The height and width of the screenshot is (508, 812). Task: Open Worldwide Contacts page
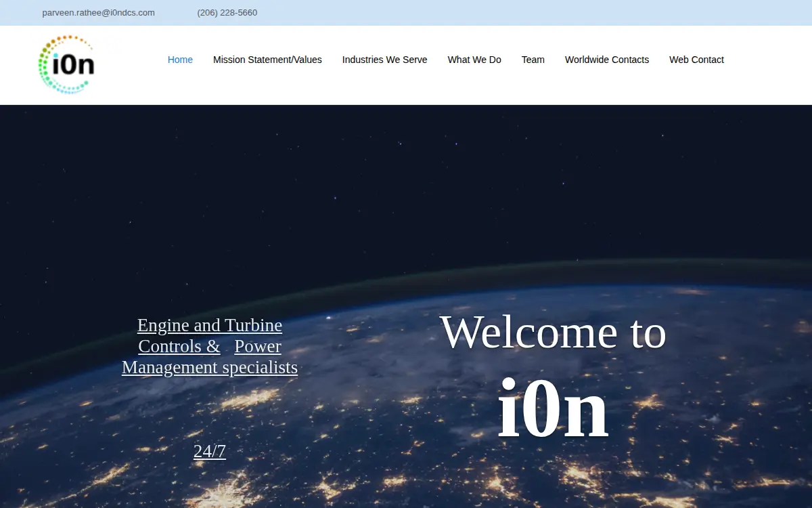pos(607,60)
